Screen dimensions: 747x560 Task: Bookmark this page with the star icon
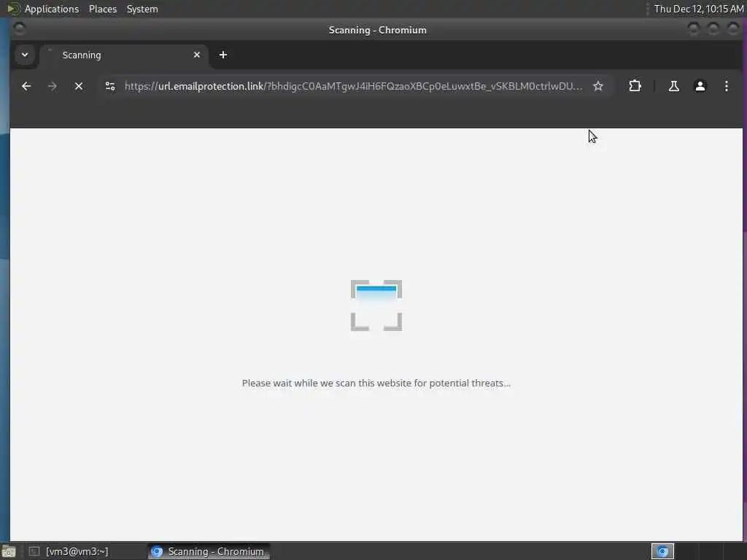coord(598,86)
